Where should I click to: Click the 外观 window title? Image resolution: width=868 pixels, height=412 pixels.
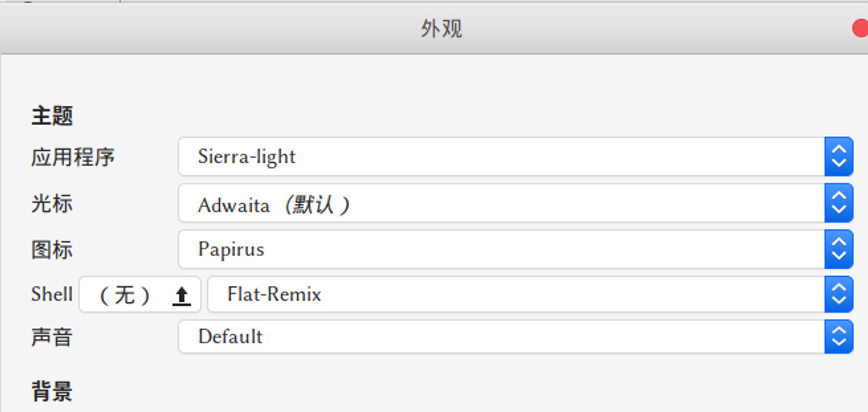click(x=441, y=29)
